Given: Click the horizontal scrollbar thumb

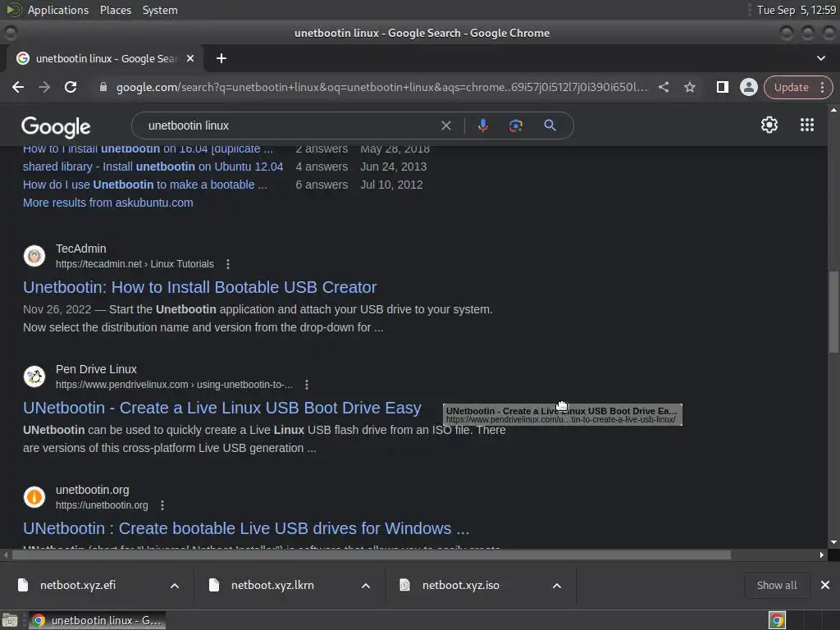Looking at the screenshot, I should click(x=372, y=555).
